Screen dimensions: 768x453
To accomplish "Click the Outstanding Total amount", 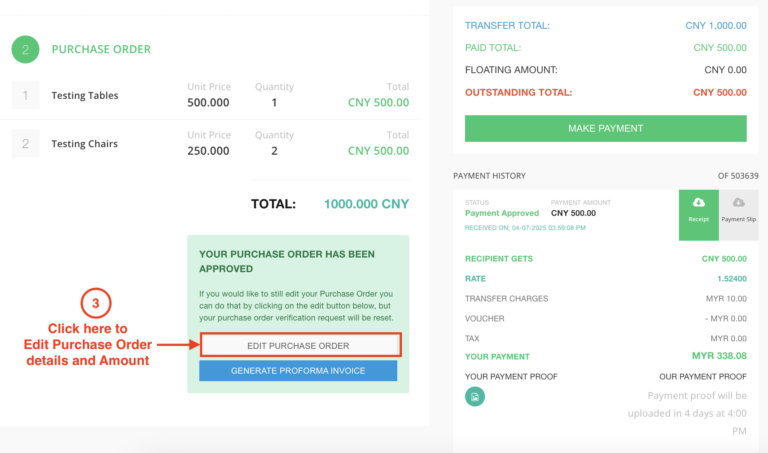I will pos(718,92).
